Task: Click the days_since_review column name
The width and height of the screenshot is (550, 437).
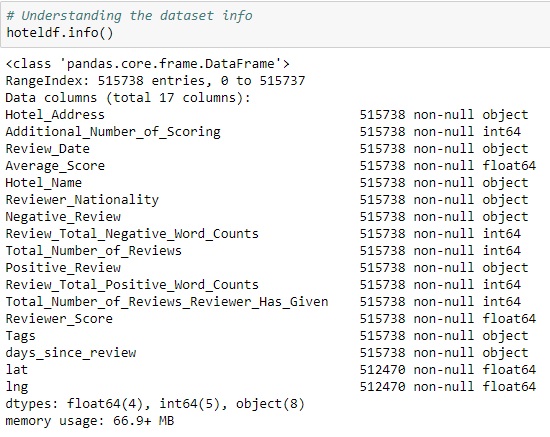Action: point(71,353)
